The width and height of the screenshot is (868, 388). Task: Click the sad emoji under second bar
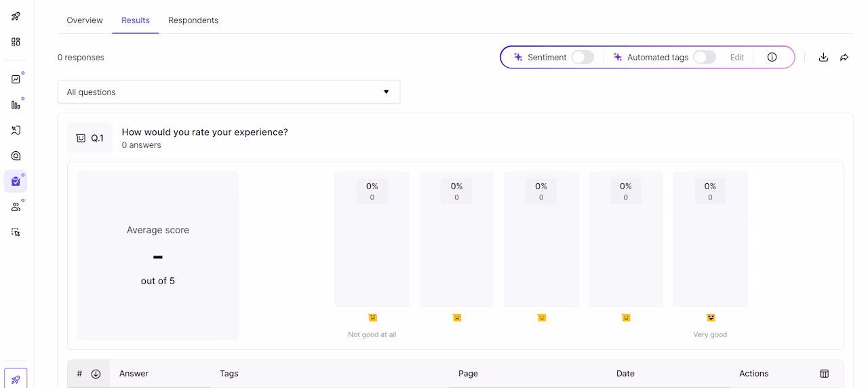click(x=457, y=317)
